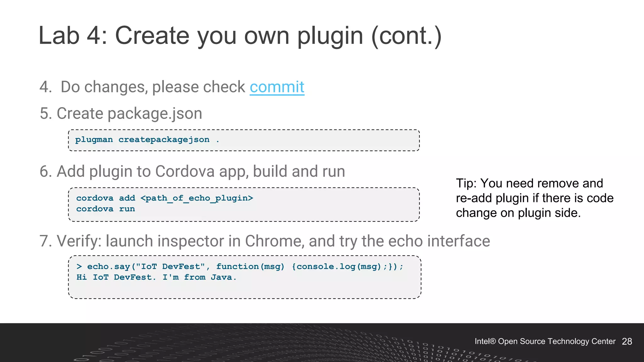Screen dimensions: 644x362
Task: Click the code line 'cordova add <path_of_echo_plugin>'
Action: coord(164,198)
